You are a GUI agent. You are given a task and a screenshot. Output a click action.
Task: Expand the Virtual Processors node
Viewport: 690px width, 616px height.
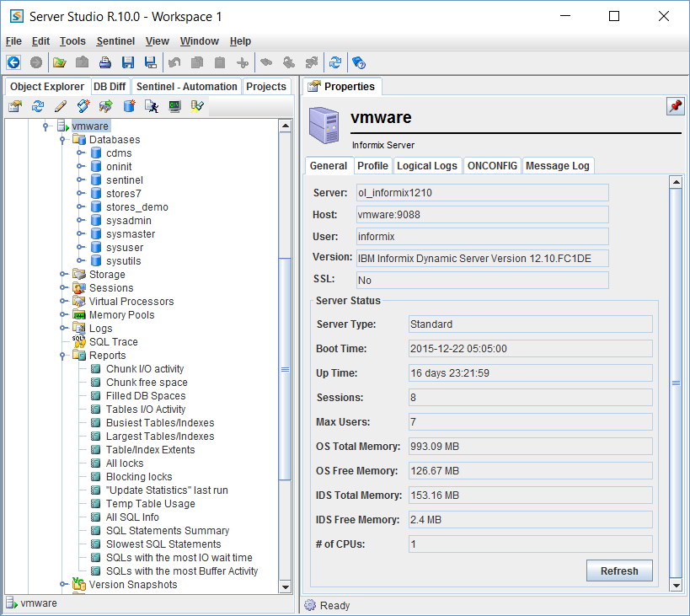(x=63, y=302)
